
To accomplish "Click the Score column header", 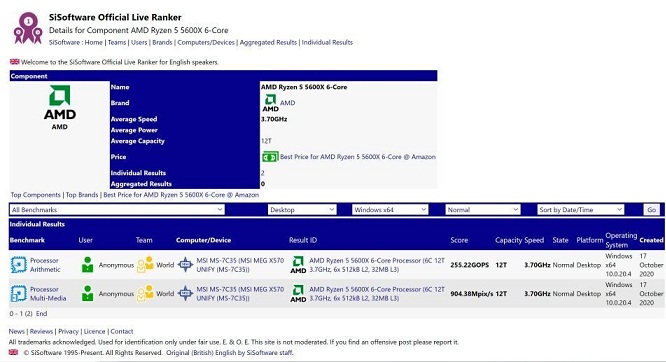I will (459, 240).
